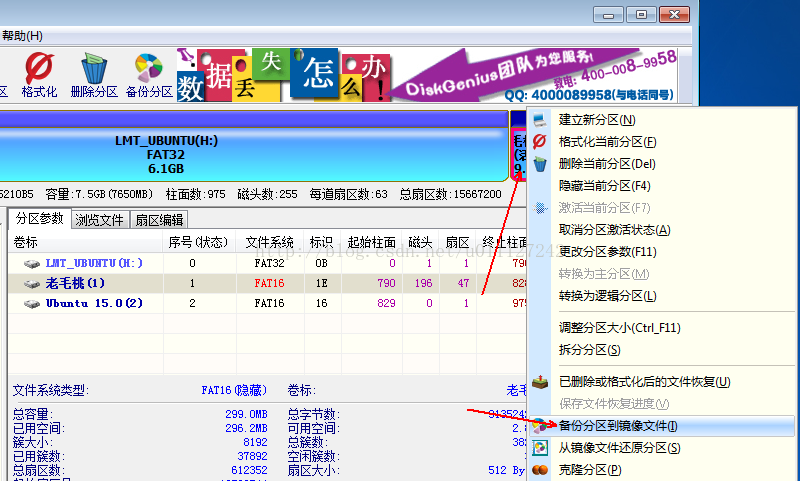Click the total capacity value 299.0MB
The height and width of the screenshot is (481, 800).
click(x=246, y=414)
